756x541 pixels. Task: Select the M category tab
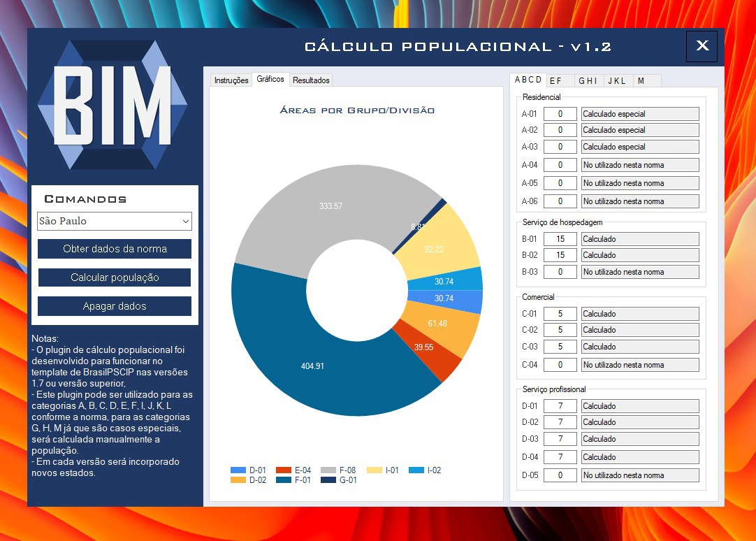coord(641,80)
